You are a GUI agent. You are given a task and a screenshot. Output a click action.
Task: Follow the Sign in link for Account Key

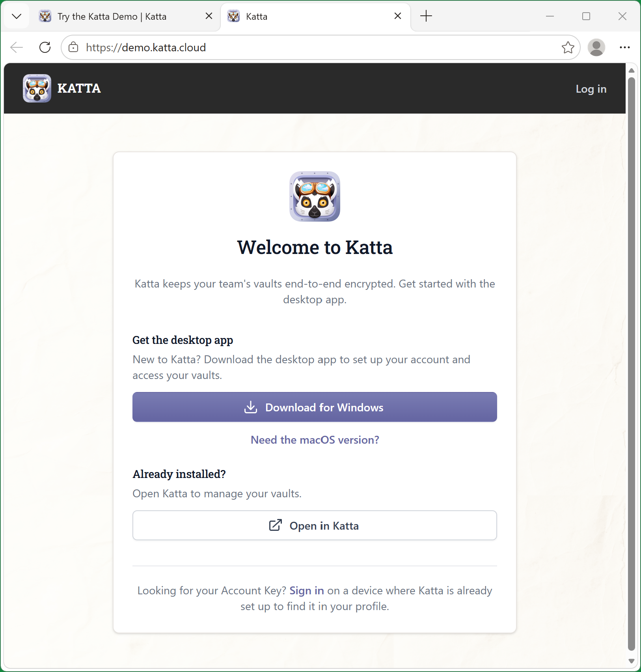pos(307,590)
